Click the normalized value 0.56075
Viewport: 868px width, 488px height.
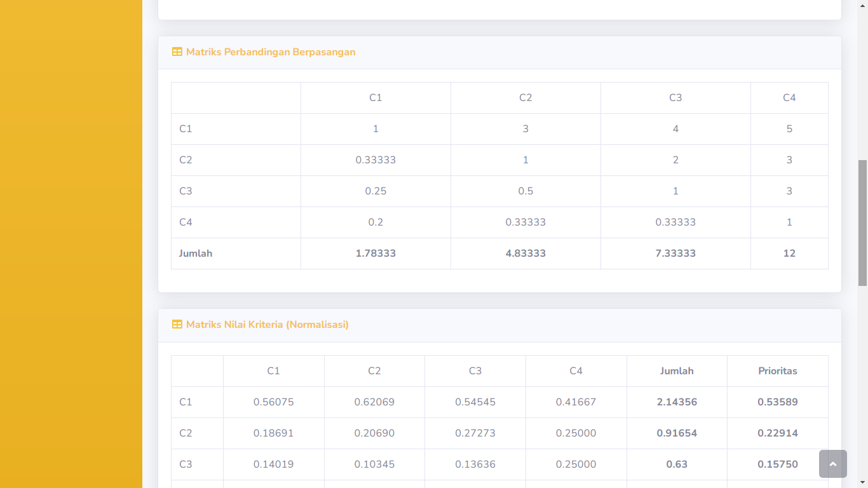click(x=273, y=402)
